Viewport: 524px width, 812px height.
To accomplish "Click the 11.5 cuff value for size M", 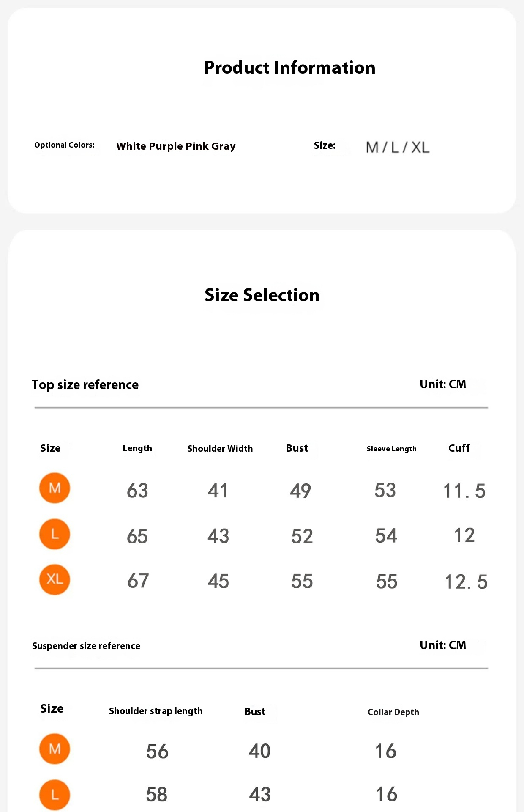I will (x=464, y=491).
